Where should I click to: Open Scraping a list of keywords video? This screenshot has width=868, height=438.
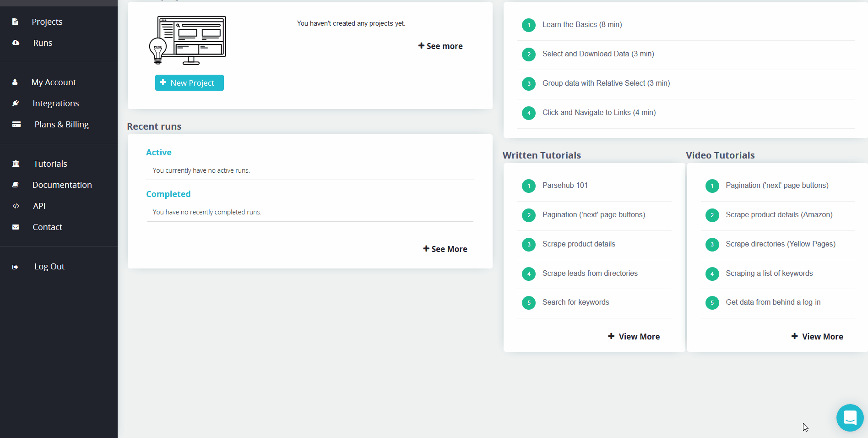coord(769,273)
